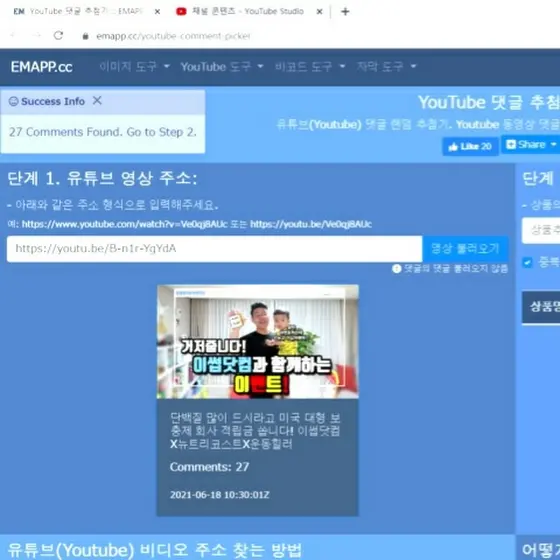The image size is (560, 560).
Task: Click the 유튜브(Youtube) 비디오 주소 찾는 방법 heading
Action: click(x=155, y=550)
